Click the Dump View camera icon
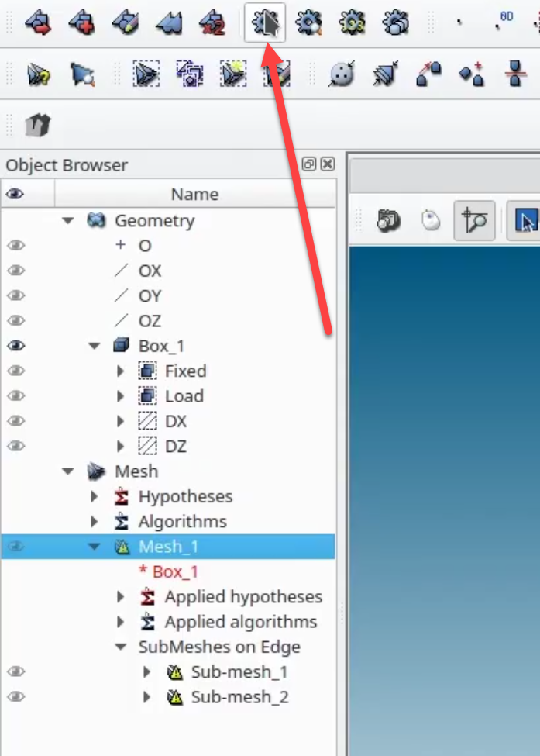This screenshot has height=756, width=540. [x=388, y=221]
